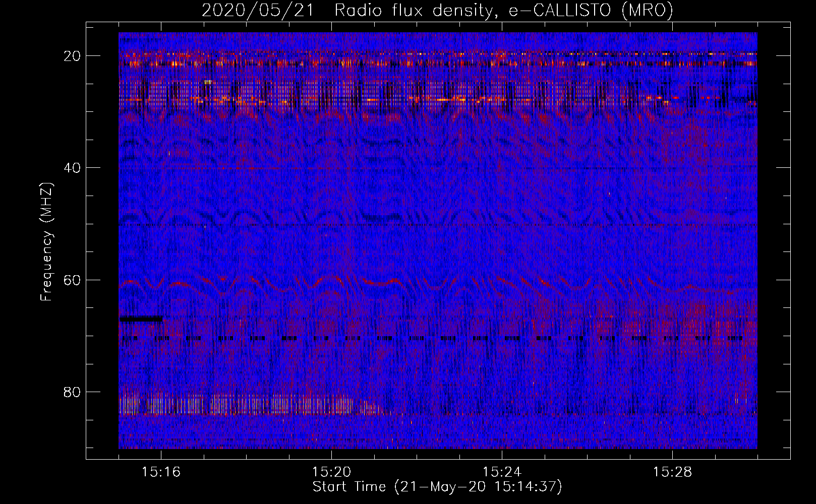
Task: Click the 15:28 time tick label
Action: tap(672, 472)
